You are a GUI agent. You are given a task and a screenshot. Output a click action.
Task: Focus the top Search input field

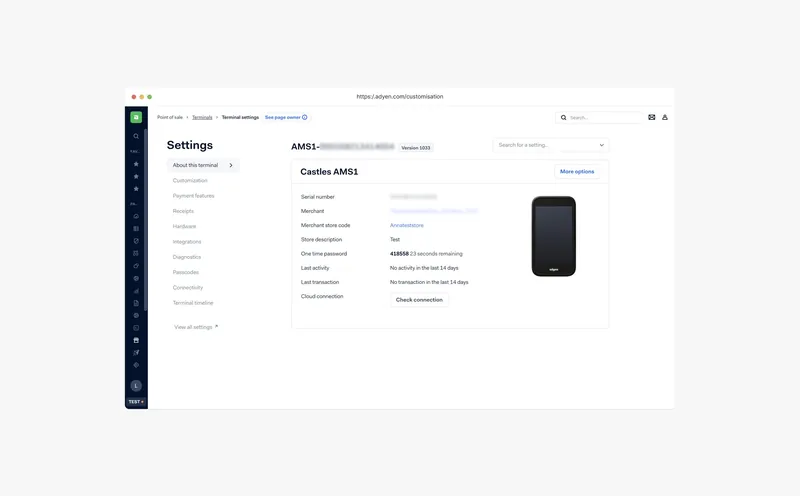tap(599, 117)
